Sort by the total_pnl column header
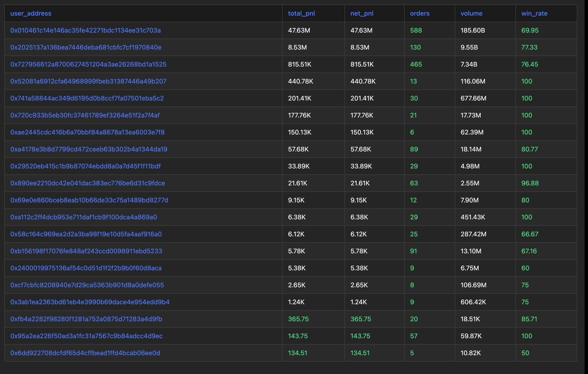 301,14
